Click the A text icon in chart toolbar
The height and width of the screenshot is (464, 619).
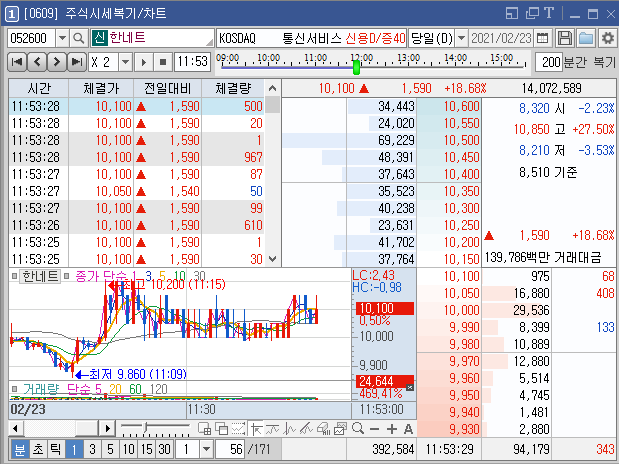pyautogui.click(x=408, y=428)
